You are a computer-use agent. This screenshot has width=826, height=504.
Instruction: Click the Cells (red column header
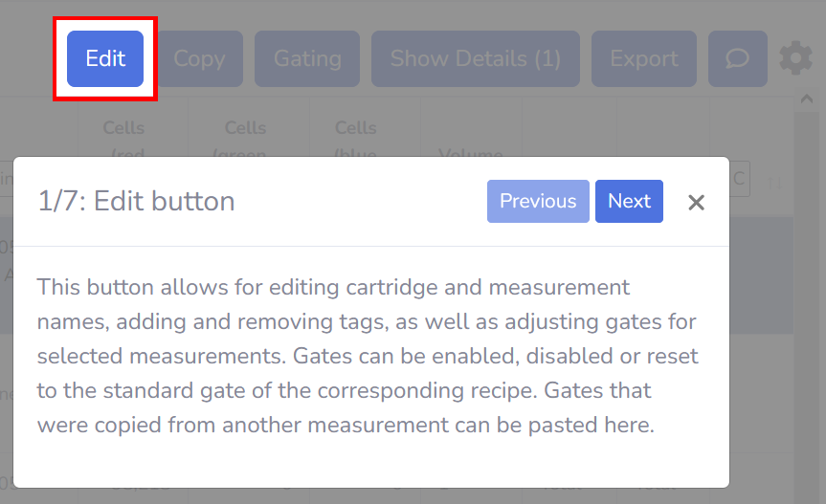[x=124, y=141]
